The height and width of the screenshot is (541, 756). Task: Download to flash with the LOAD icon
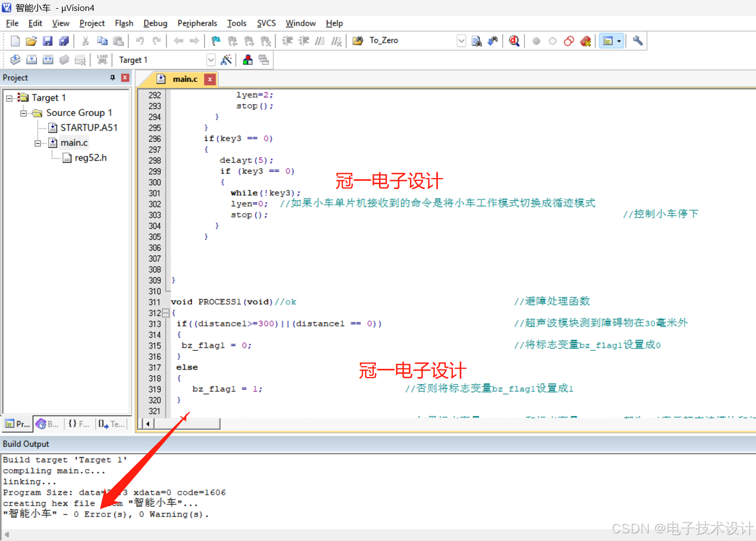pyautogui.click(x=102, y=60)
